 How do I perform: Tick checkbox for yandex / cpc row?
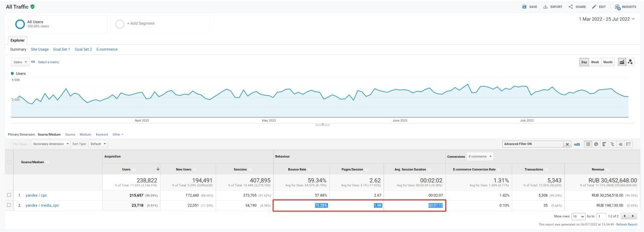tap(9, 195)
